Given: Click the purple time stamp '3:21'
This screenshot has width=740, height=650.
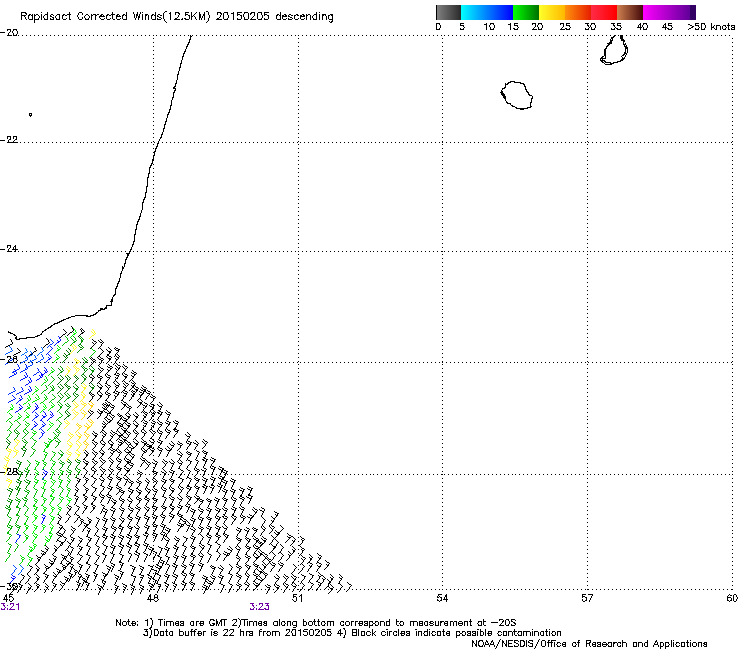Looking at the screenshot, I should [10, 607].
